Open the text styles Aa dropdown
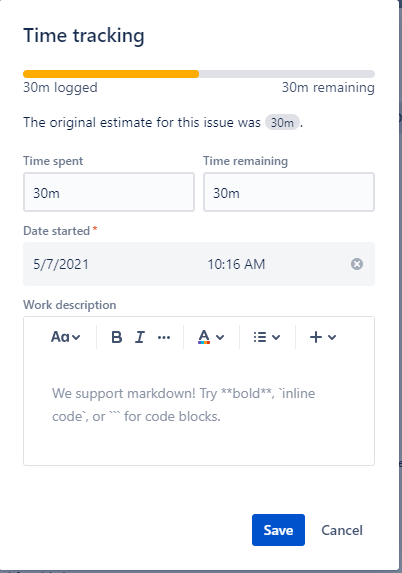 pyautogui.click(x=65, y=337)
